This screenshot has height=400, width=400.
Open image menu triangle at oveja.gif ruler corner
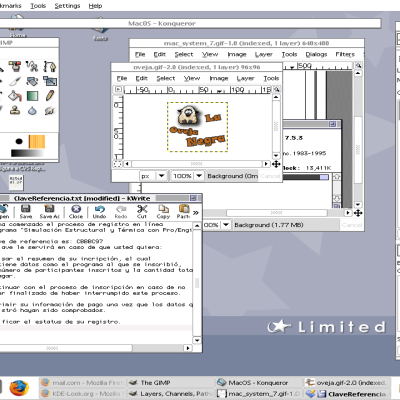pos(118,89)
